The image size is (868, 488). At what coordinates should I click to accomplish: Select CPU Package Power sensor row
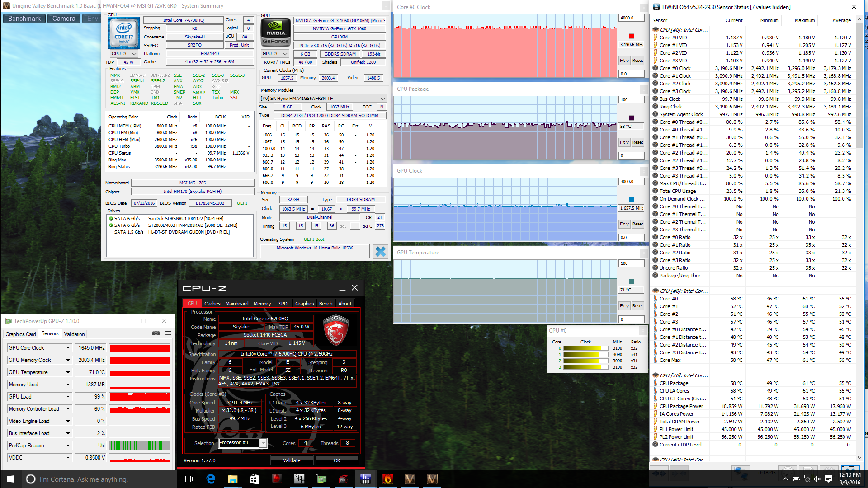752,406
